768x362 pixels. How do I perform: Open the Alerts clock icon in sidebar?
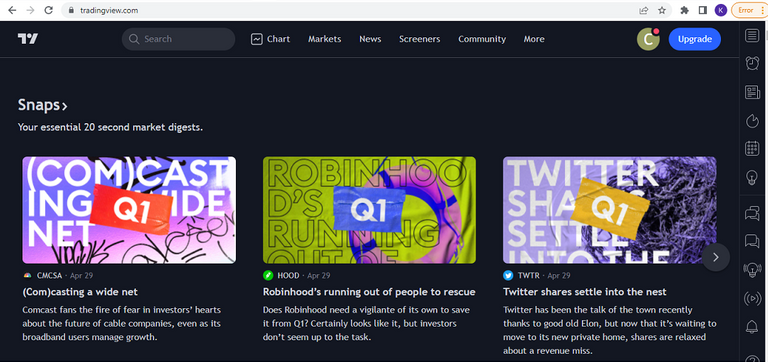click(x=752, y=63)
